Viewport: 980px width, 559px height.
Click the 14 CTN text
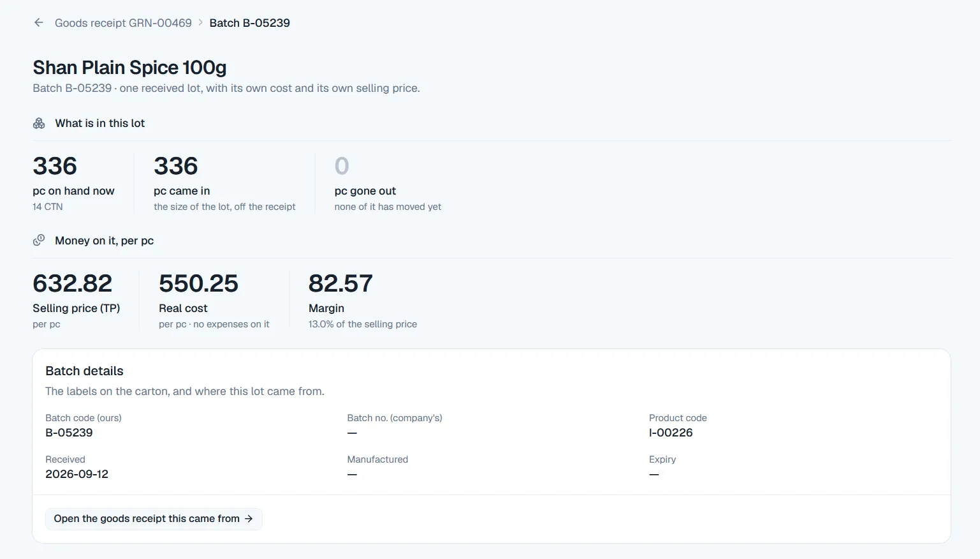pos(48,207)
